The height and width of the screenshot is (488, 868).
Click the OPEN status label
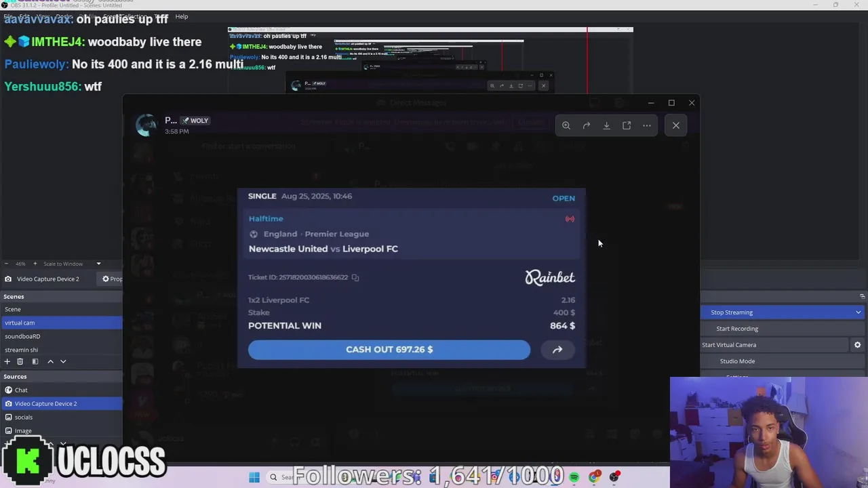(x=564, y=198)
